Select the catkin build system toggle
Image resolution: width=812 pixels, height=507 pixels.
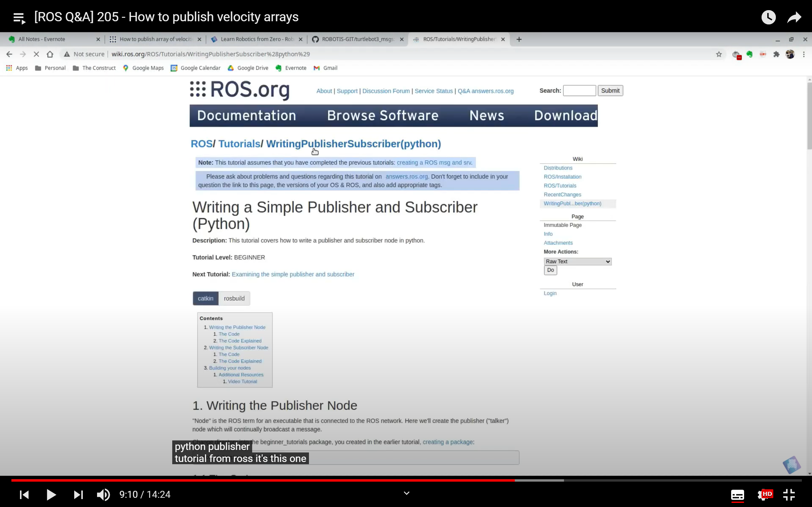click(x=205, y=298)
